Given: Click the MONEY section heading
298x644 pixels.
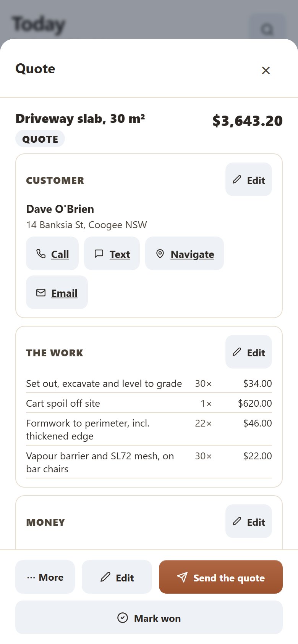Looking at the screenshot, I should coord(45,522).
